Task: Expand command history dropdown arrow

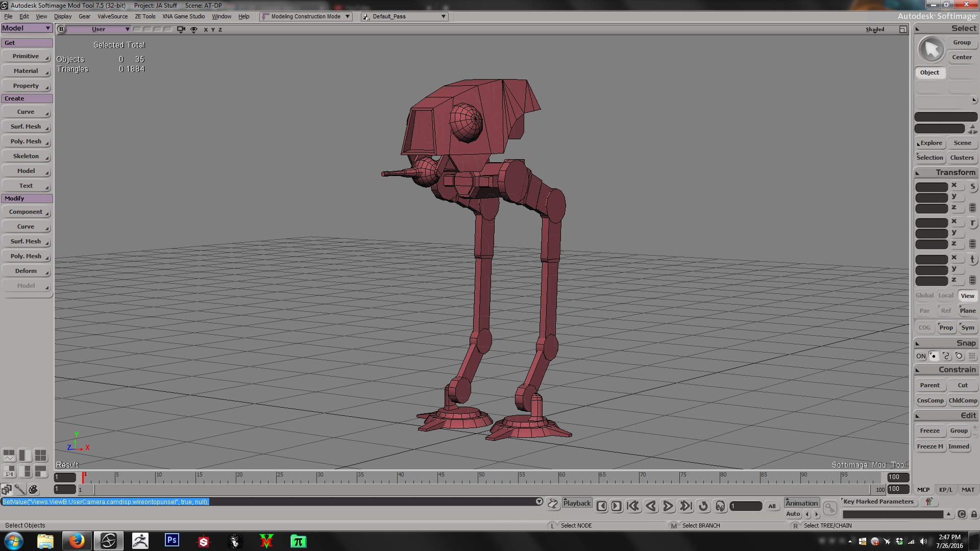Action: pos(539,502)
